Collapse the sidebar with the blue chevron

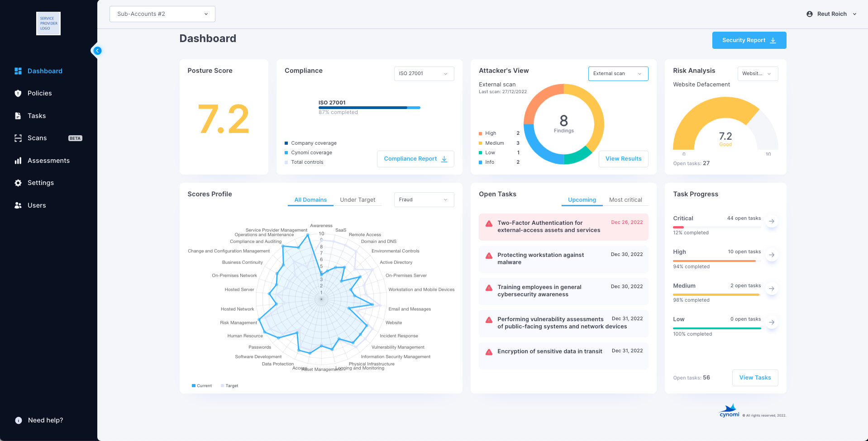tap(97, 51)
